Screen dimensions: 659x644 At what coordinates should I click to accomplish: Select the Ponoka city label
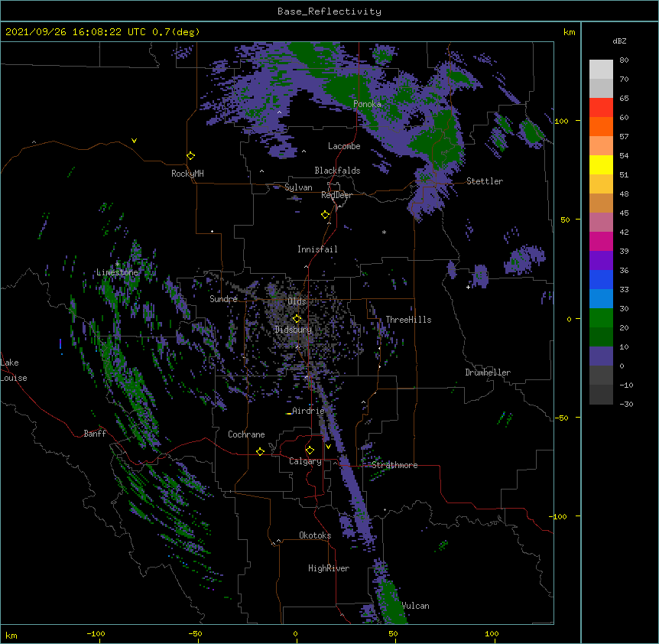click(367, 104)
